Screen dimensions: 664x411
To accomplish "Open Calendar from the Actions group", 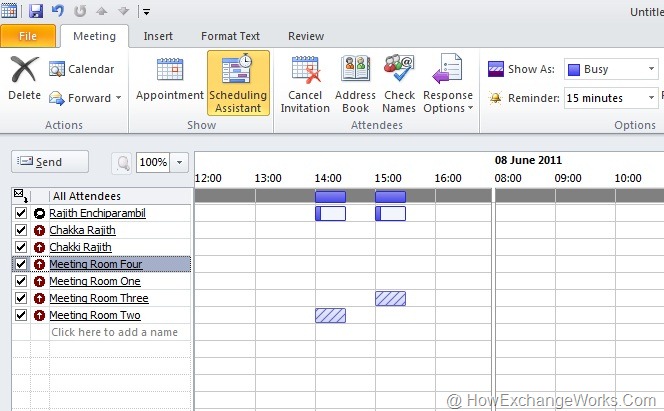I will 82,69.
